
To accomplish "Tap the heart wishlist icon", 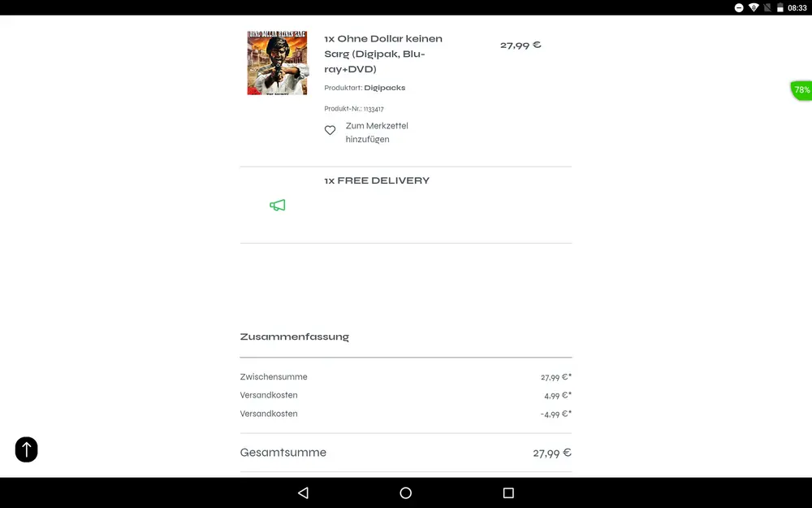I will pos(330,130).
